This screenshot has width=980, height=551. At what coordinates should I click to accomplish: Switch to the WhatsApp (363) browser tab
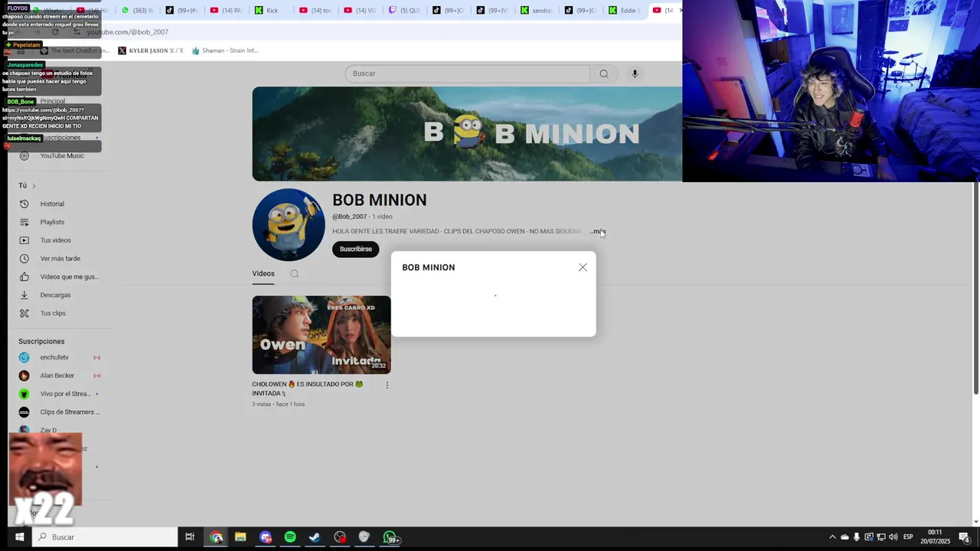click(x=138, y=10)
